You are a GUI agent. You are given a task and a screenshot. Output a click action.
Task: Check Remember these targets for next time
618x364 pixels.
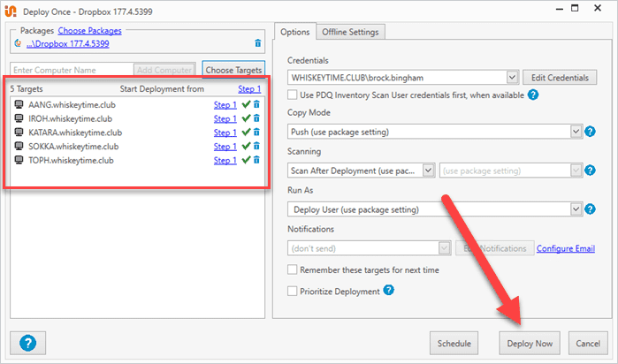pos(292,269)
